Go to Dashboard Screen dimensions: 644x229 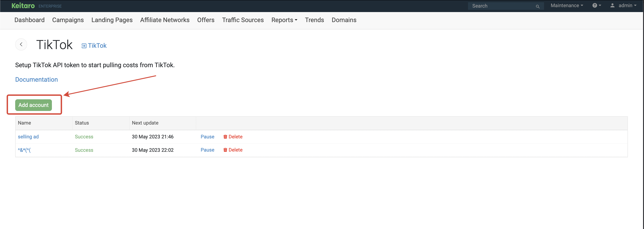pos(30,20)
